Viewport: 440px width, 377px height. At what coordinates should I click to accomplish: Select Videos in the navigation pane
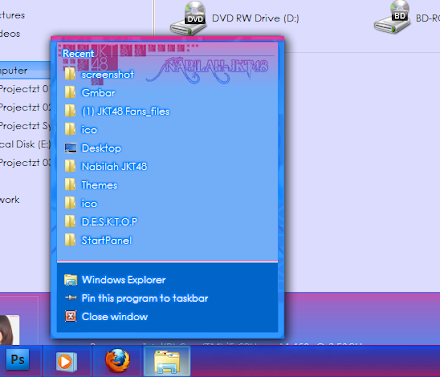click(10, 34)
